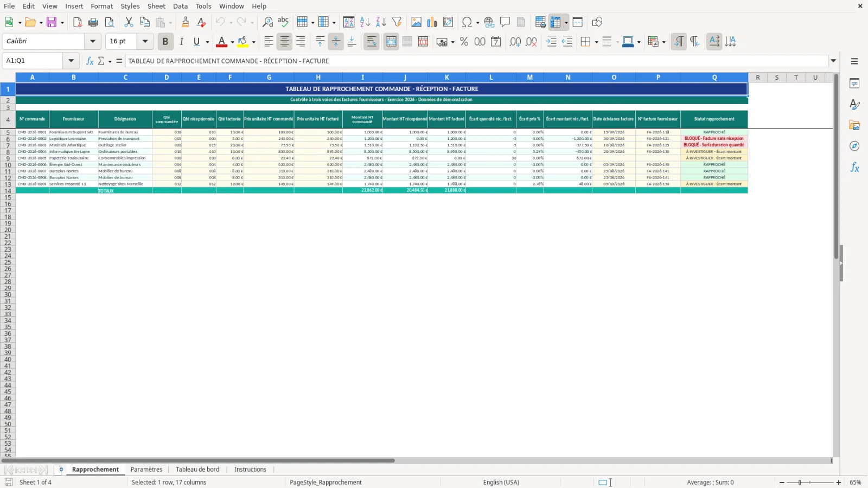Open background color dropdown arrow

tap(253, 42)
